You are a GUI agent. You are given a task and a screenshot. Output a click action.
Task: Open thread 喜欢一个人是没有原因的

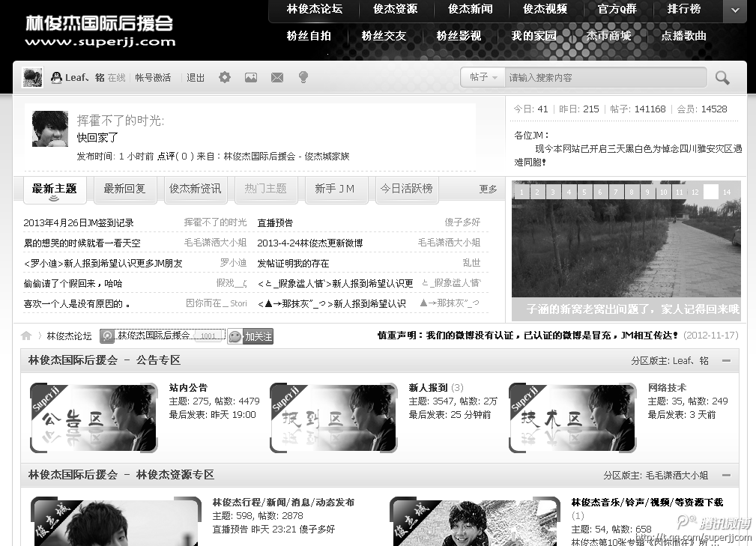76,303
